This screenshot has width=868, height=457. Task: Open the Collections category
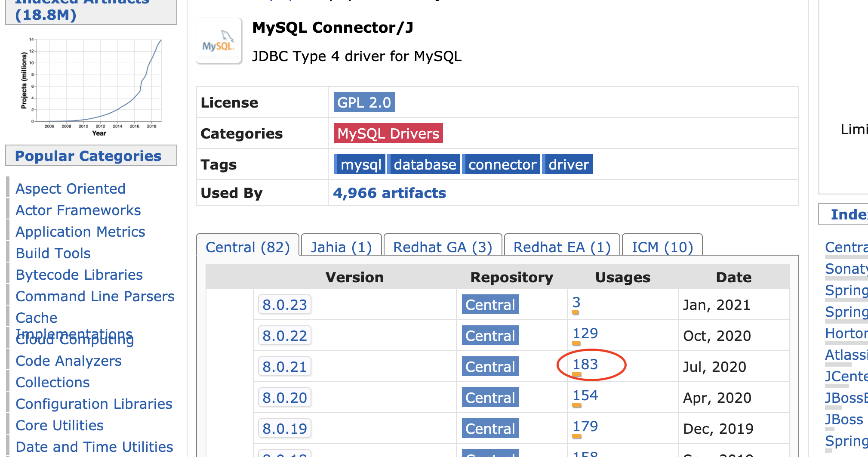pyautogui.click(x=52, y=382)
